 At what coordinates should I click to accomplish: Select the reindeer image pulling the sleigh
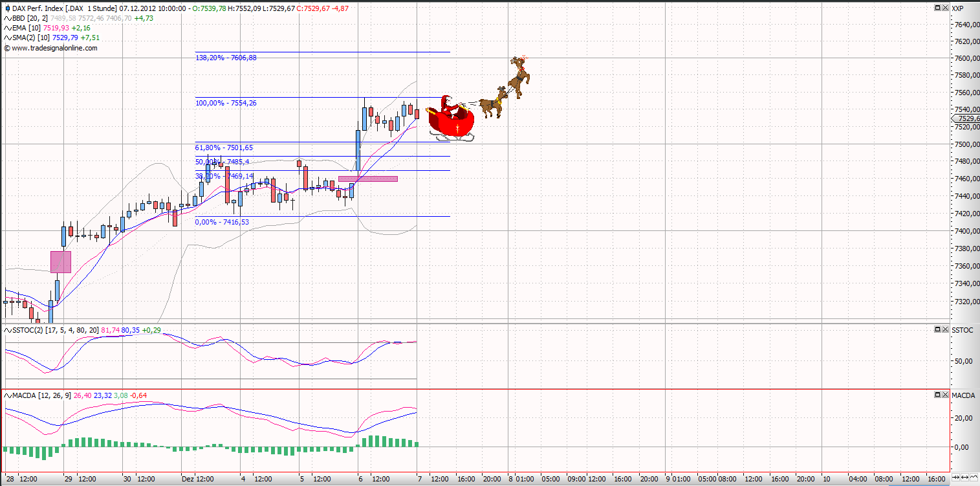pyautogui.click(x=505, y=87)
